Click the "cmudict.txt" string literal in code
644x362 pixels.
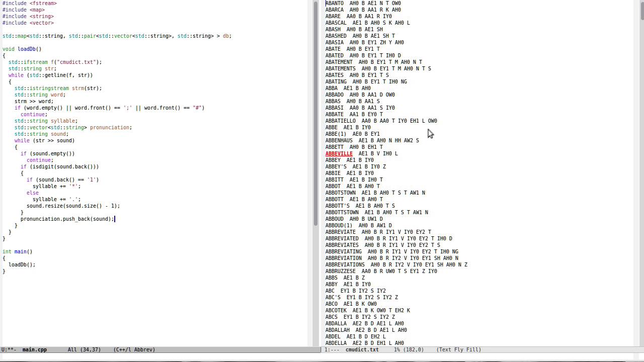click(x=76, y=62)
